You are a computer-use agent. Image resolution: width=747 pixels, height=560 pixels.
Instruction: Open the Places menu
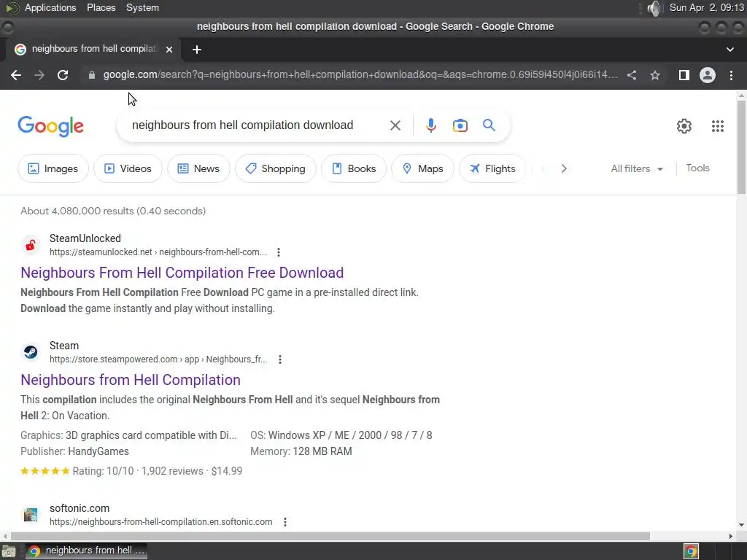pos(101,7)
